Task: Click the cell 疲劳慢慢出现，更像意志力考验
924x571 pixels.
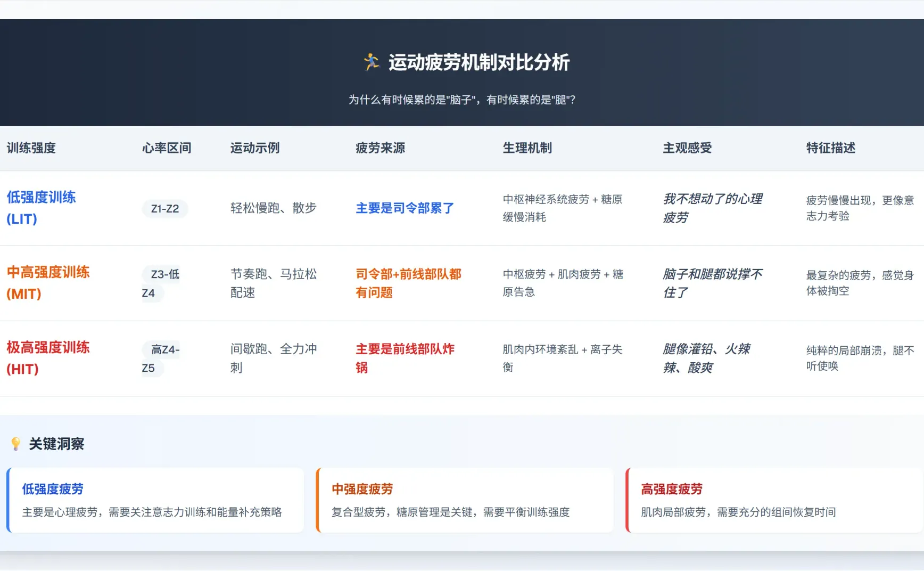Action: [x=860, y=208]
